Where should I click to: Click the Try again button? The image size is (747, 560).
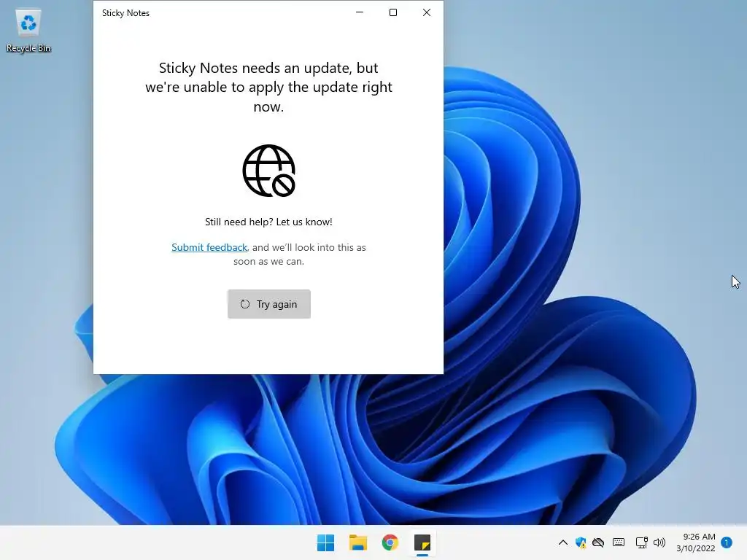(268, 304)
